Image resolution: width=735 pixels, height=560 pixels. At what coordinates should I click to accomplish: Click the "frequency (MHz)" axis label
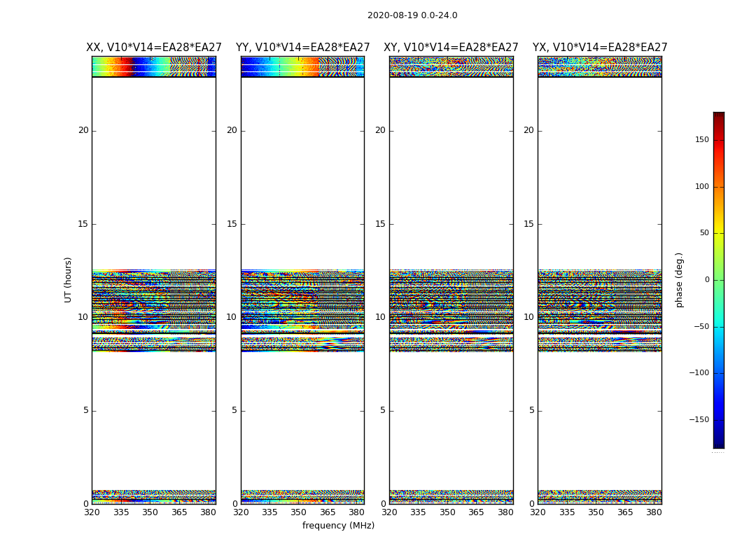(338, 525)
